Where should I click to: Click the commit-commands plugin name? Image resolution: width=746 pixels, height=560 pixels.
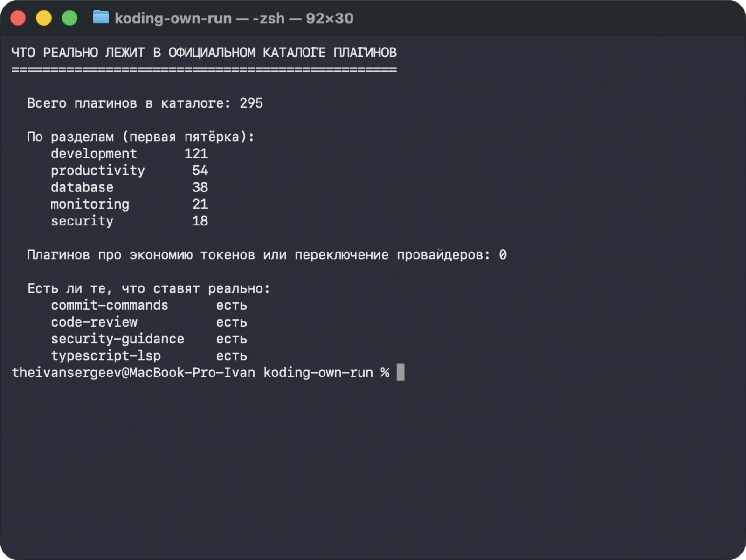110,305
